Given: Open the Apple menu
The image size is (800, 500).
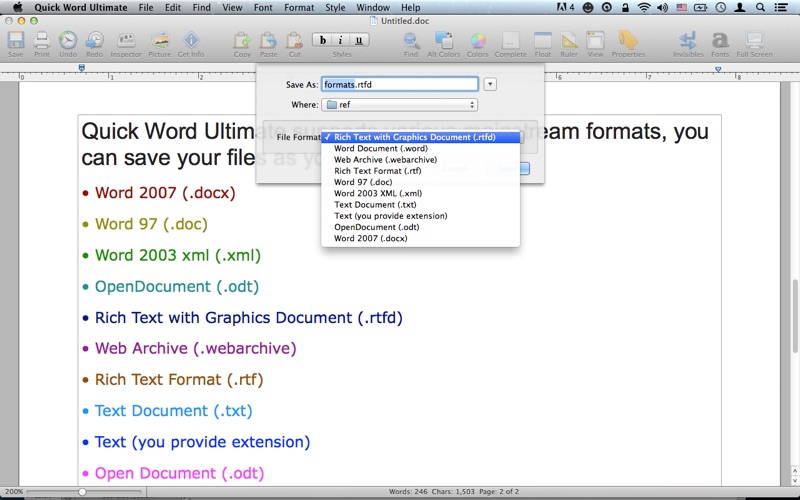Looking at the screenshot, I should [x=17, y=7].
